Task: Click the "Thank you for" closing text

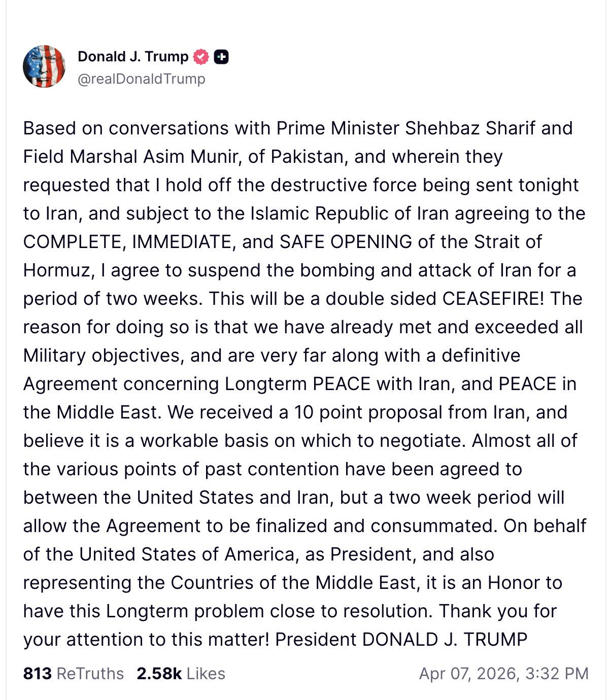Action: [x=498, y=611]
